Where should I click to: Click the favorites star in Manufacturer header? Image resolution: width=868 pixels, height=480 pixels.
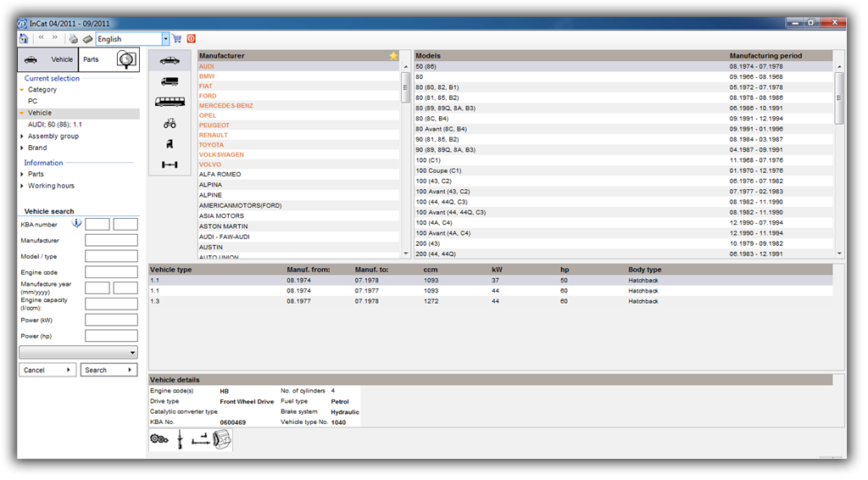click(393, 55)
